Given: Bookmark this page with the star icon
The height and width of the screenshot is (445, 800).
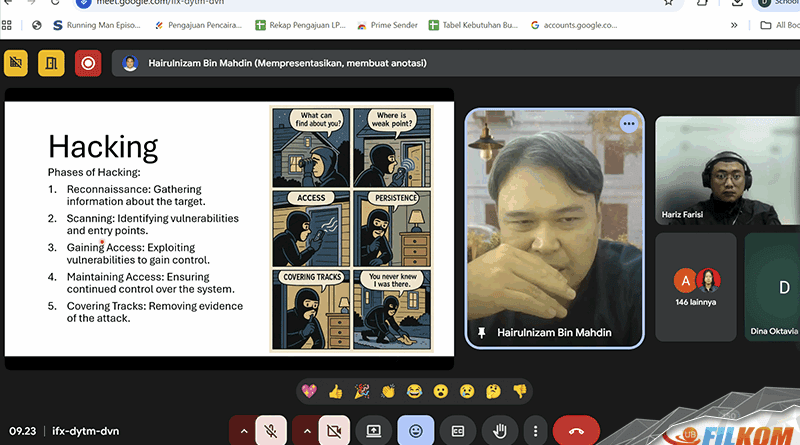Looking at the screenshot, I should [668, 3].
